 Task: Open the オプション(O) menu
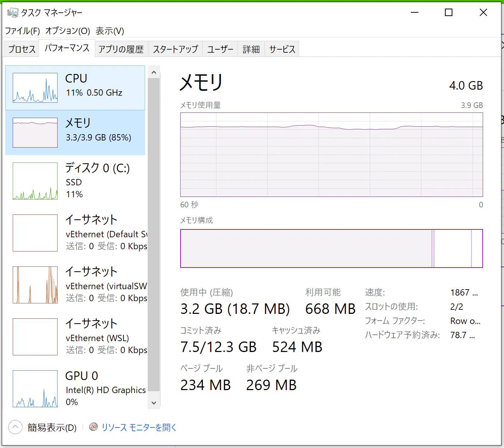click(68, 31)
